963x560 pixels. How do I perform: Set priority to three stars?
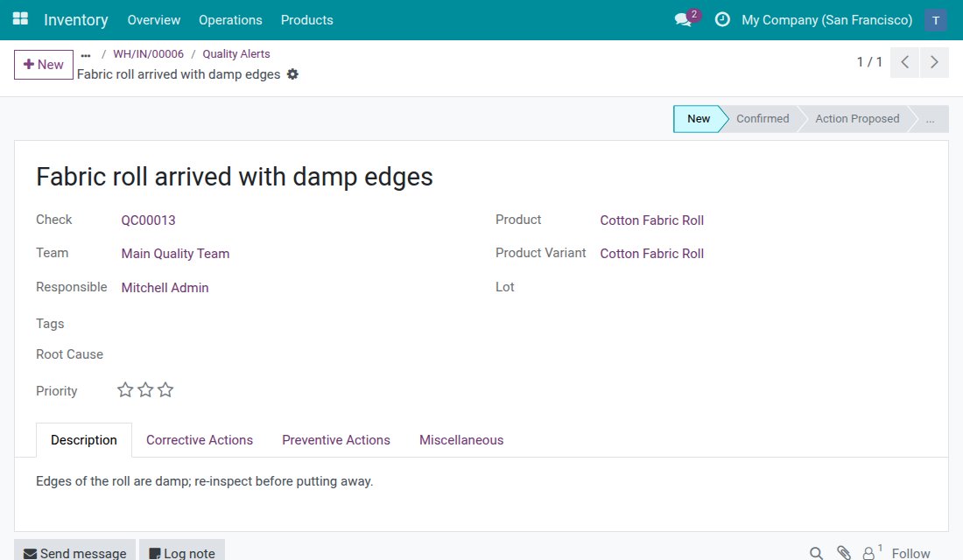tap(165, 390)
